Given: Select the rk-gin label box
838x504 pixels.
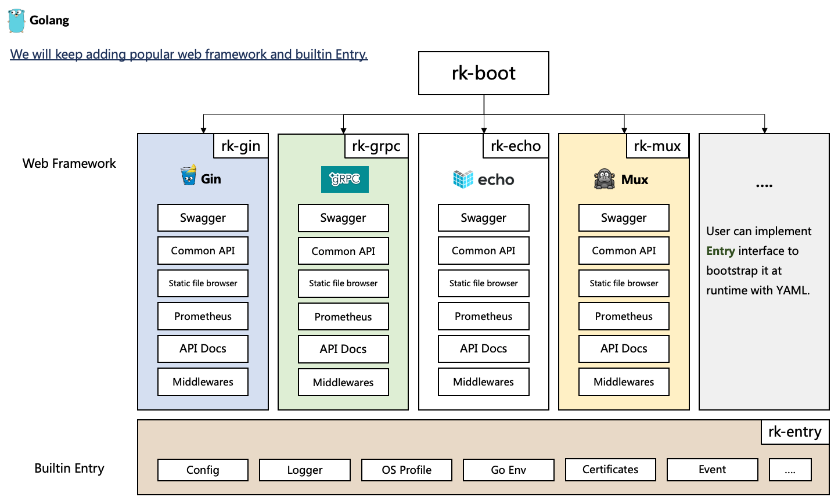Looking at the screenshot, I should coord(241,146).
